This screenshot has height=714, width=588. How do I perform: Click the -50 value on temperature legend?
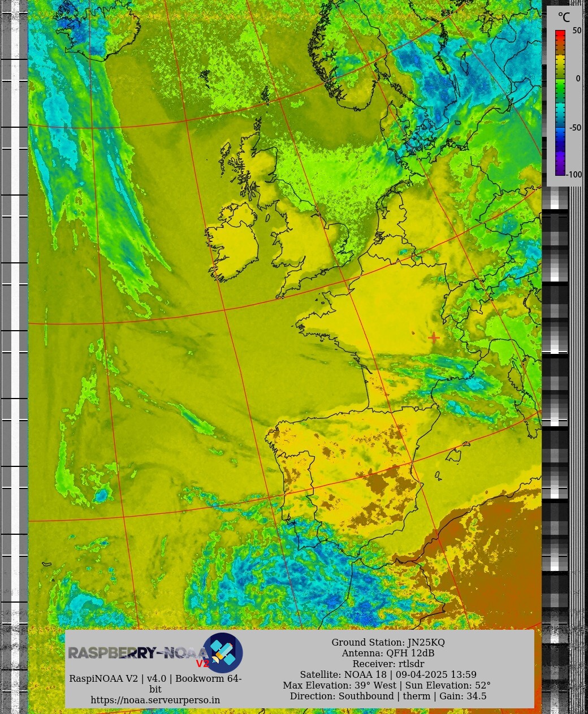575,128
